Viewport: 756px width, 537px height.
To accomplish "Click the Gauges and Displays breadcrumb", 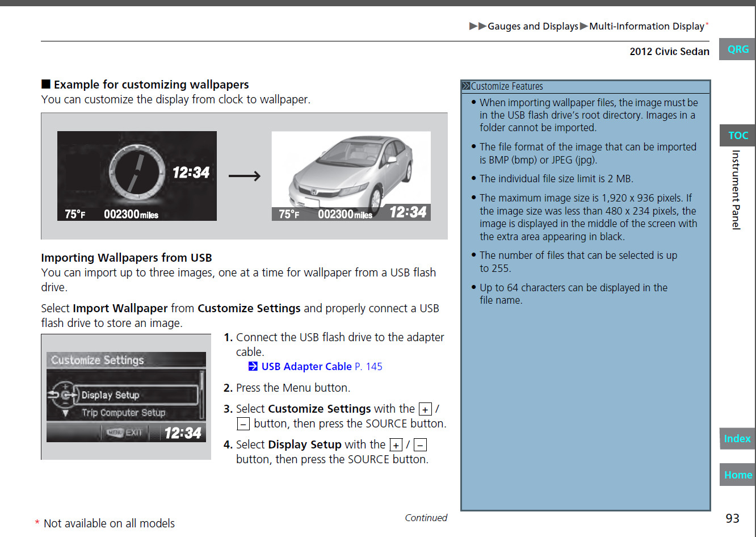I will (x=533, y=26).
